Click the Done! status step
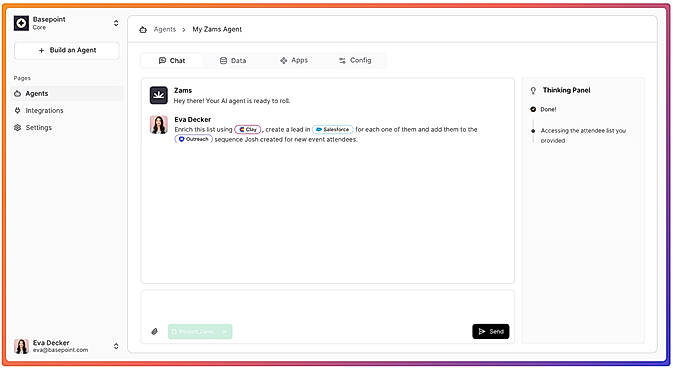 (x=543, y=109)
